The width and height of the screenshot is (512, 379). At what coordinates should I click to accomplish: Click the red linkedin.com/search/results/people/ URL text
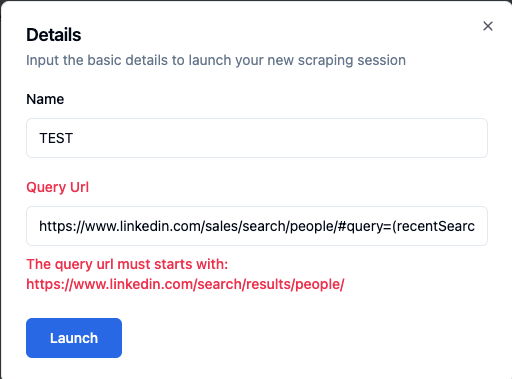point(185,284)
